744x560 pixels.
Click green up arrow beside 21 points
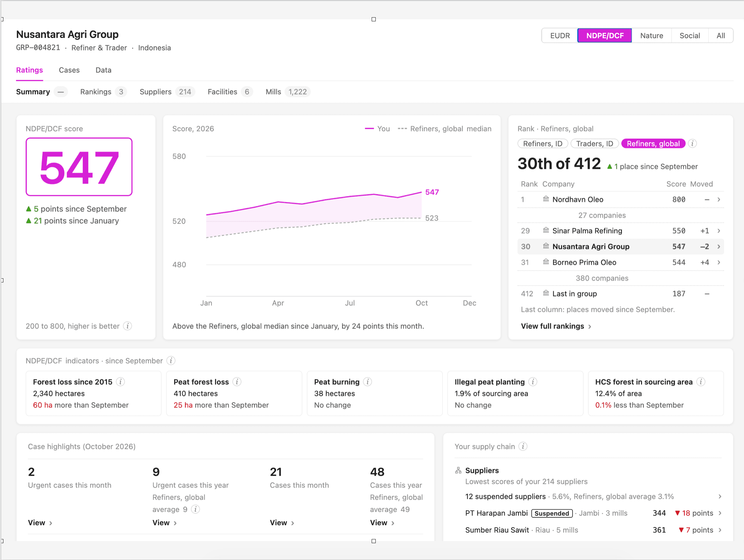[29, 221]
